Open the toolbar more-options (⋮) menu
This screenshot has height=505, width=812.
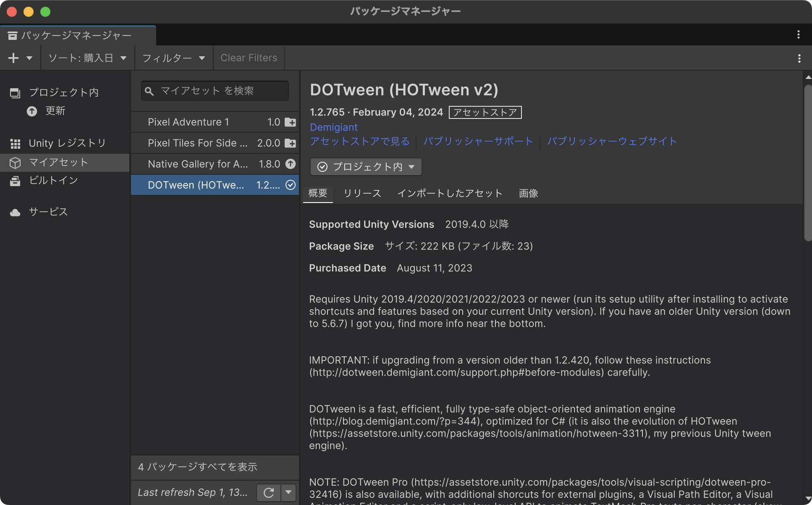coord(799,58)
